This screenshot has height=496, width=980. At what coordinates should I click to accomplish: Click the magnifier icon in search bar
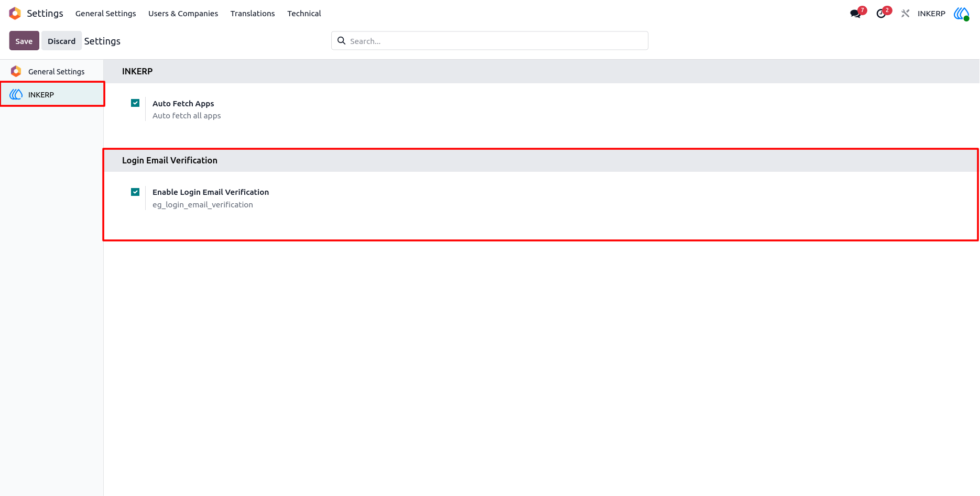point(341,41)
